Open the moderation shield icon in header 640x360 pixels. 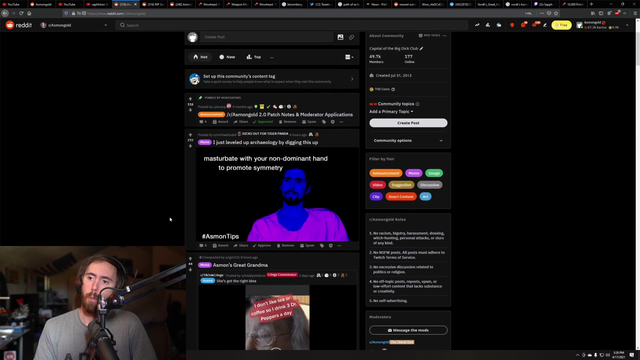[x=512, y=25]
